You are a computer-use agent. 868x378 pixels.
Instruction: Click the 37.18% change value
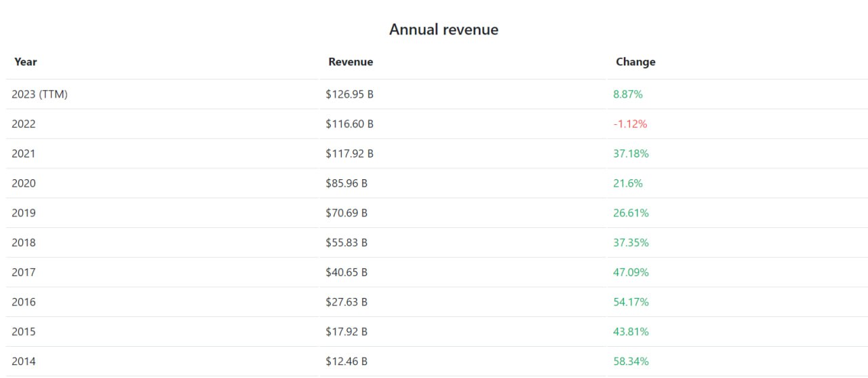(x=631, y=154)
